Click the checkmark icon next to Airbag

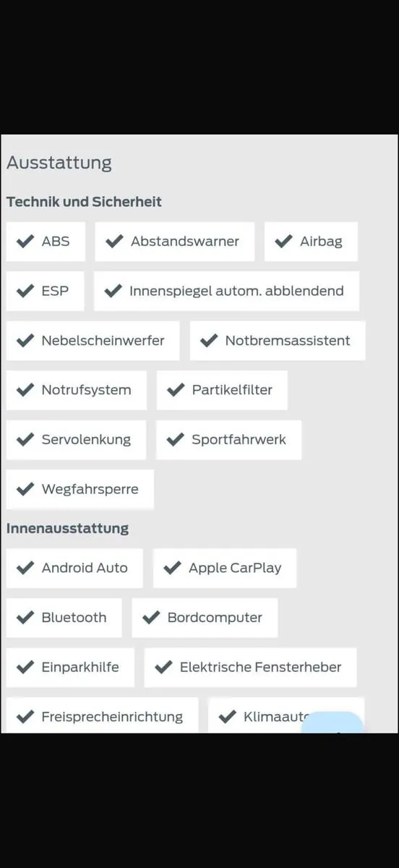283,242
